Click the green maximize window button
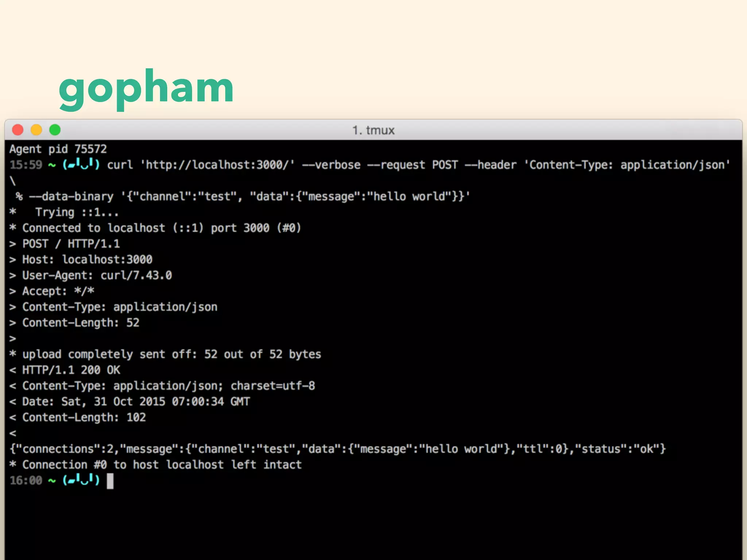This screenshot has height=560, width=747. pos(55,130)
